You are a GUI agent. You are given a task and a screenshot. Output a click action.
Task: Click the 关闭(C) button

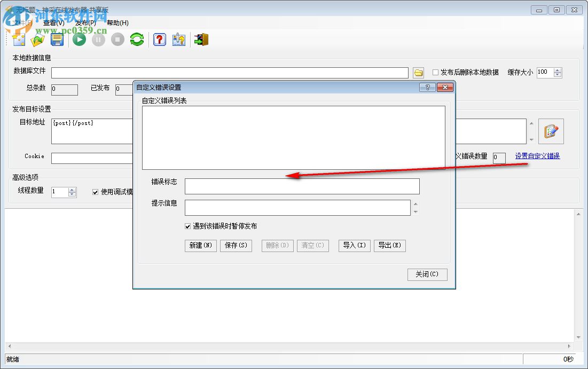click(x=427, y=274)
